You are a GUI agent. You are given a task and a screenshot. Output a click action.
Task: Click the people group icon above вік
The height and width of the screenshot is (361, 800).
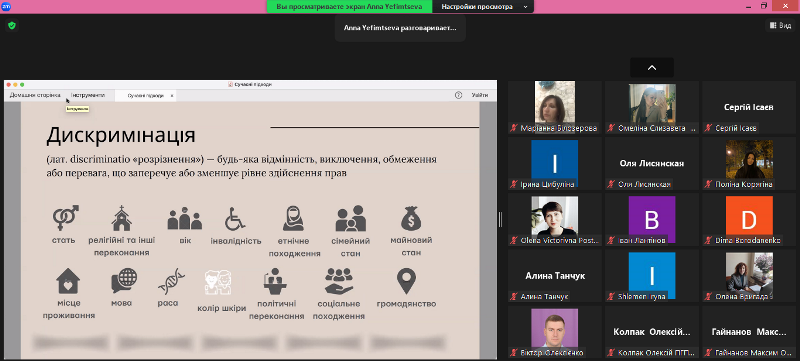185,218
